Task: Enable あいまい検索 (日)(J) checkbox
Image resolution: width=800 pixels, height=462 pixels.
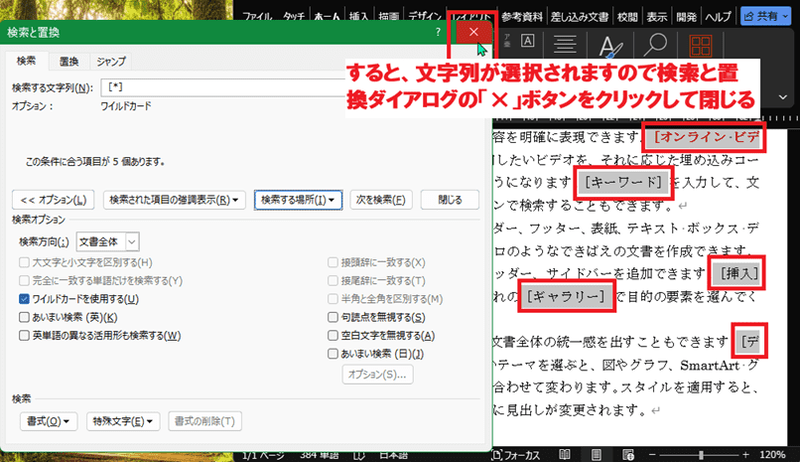Action: pos(333,353)
